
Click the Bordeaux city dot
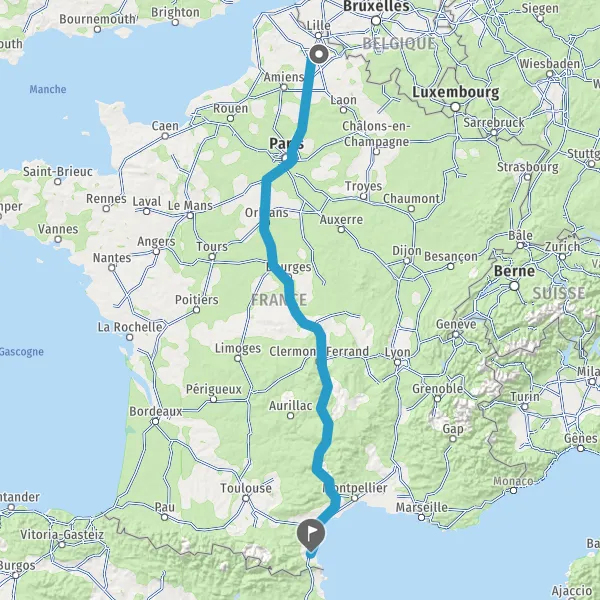pyautogui.click(x=155, y=421)
